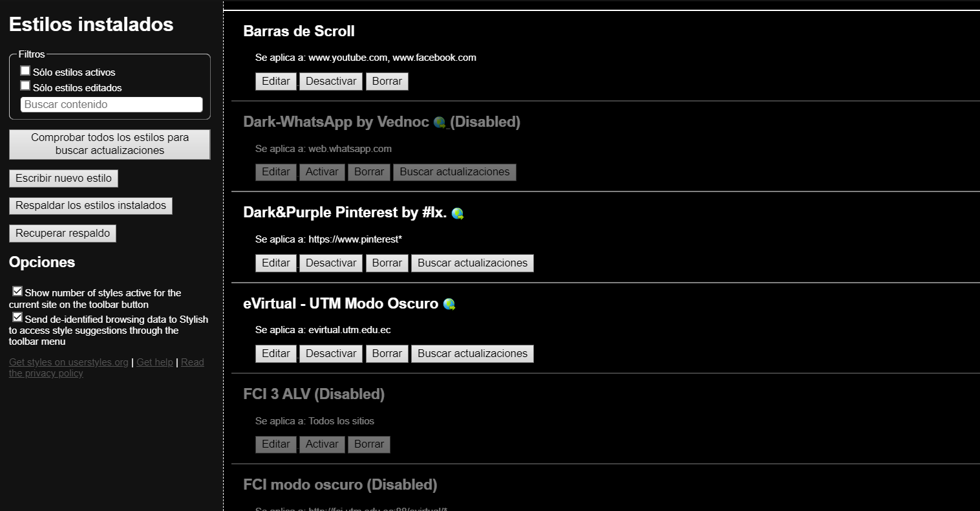Check the "Sólo estilos editados" filter
Image resolution: width=980 pixels, height=511 pixels.
point(25,85)
